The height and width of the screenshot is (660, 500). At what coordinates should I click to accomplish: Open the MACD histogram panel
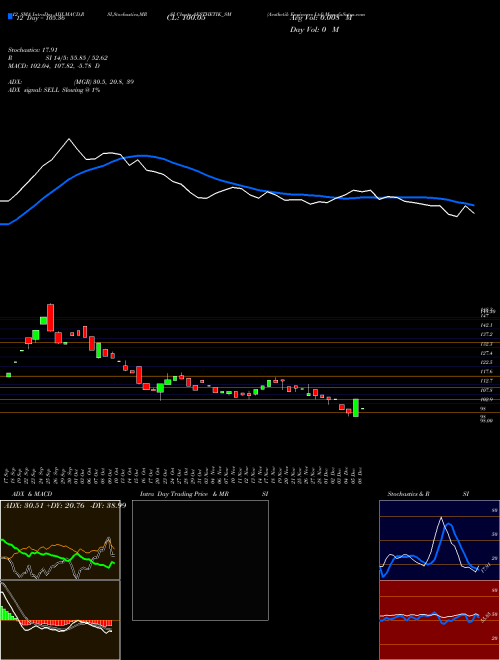(60, 620)
